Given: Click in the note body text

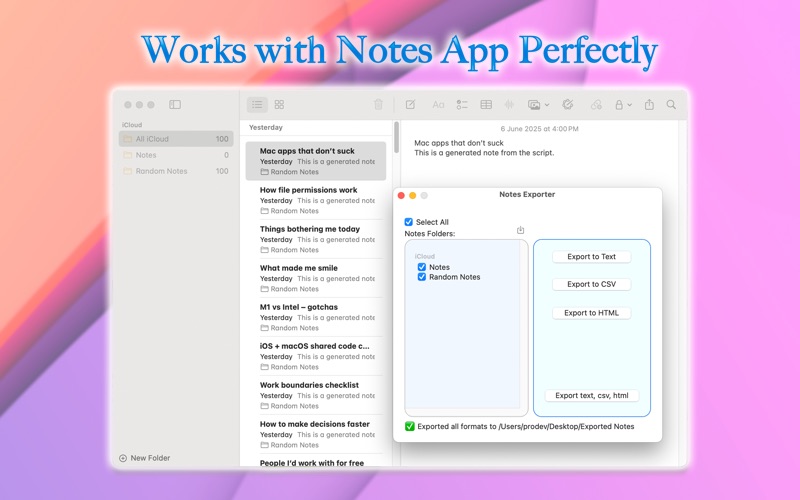Looking at the screenshot, I should point(484,148).
